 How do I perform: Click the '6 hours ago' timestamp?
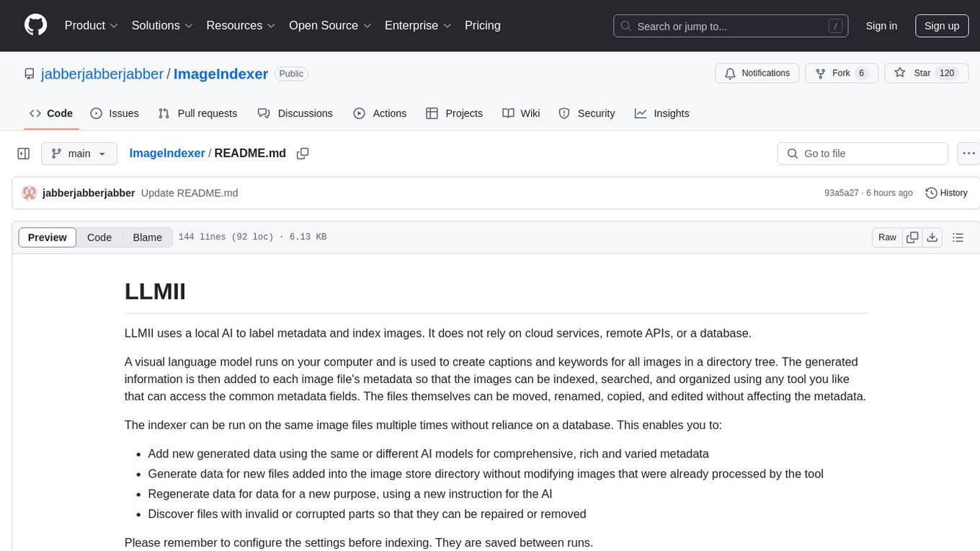click(x=890, y=193)
